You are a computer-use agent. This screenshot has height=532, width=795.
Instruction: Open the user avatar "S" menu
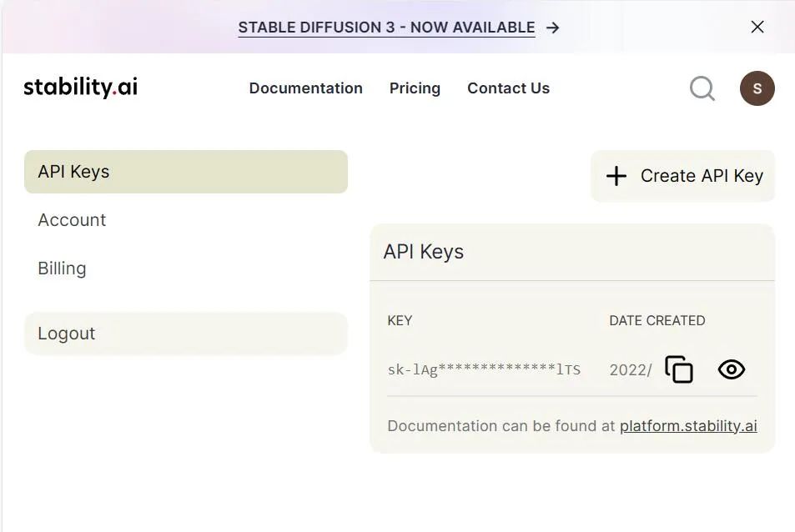pos(757,88)
